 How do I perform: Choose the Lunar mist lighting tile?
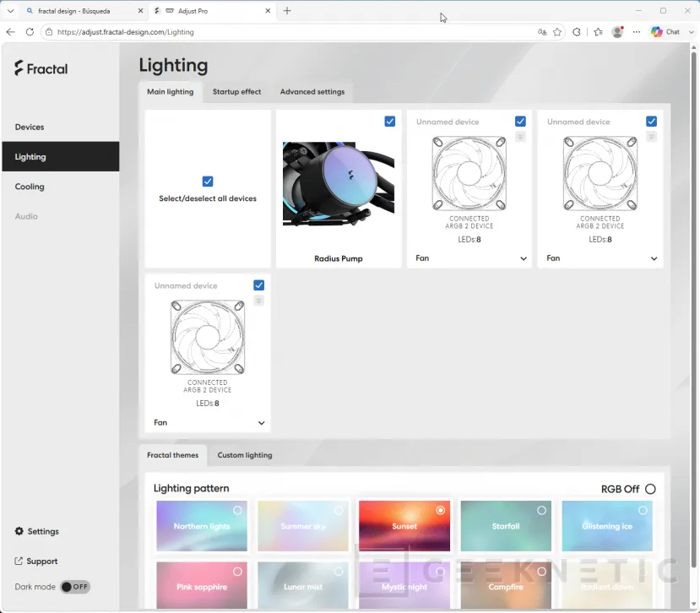click(x=303, y=586)
